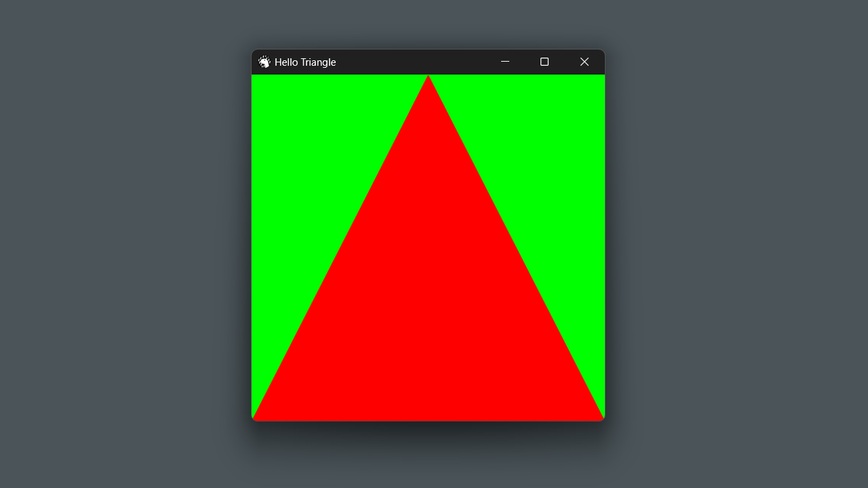Click the "Hello Triangle" title text
Image resolution: width=868 pixels, height=488 pixels.
pyautogui.click(x=305, y=62)
